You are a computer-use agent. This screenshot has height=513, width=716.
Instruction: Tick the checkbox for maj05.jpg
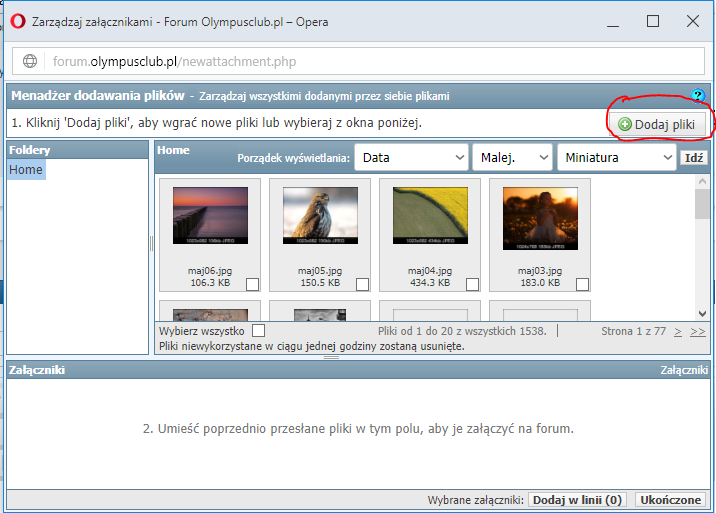point(363,284)
